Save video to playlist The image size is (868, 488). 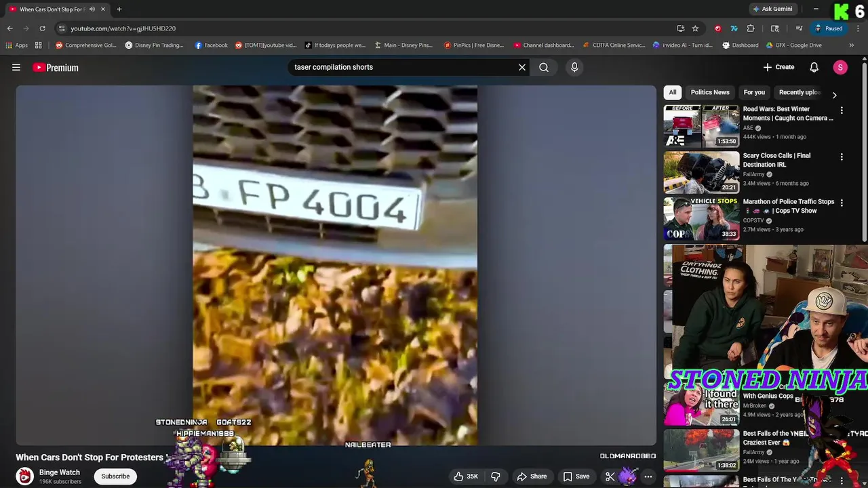pos(576,476)
